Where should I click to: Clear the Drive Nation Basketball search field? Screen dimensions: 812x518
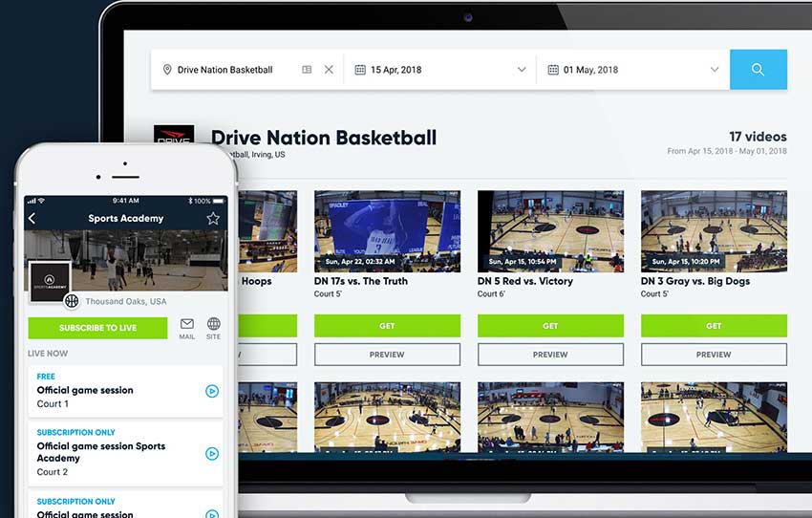point(329,70)
